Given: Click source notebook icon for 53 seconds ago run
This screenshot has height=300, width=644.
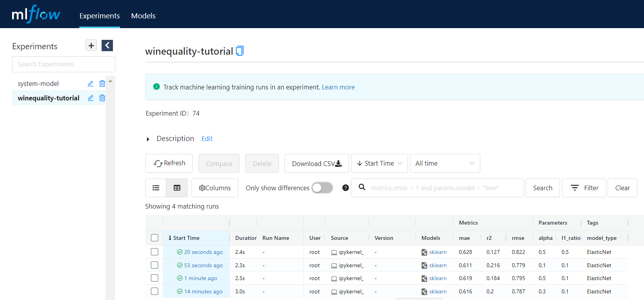Looking at the screenshot, I should point(334,266).
